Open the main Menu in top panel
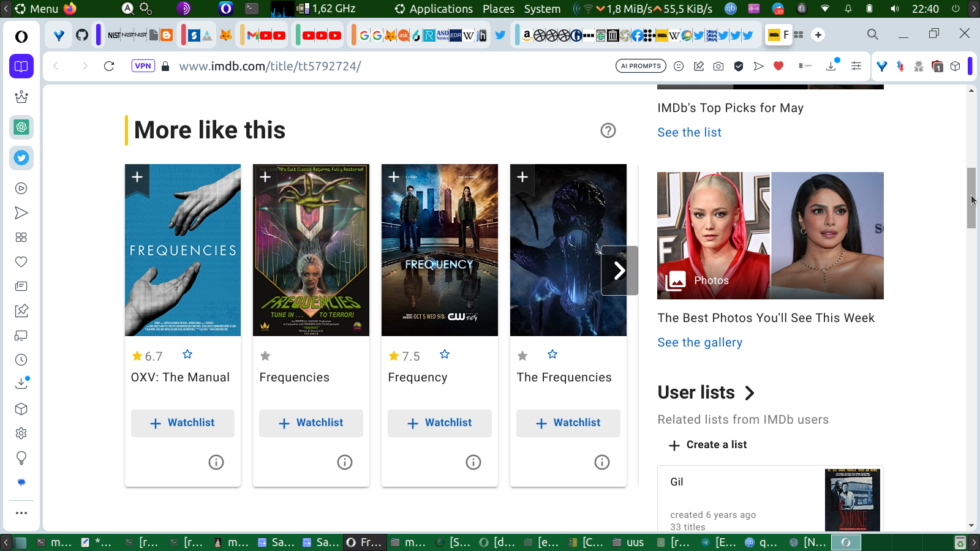This screenshot has width=980, height=551. (36, 9)
